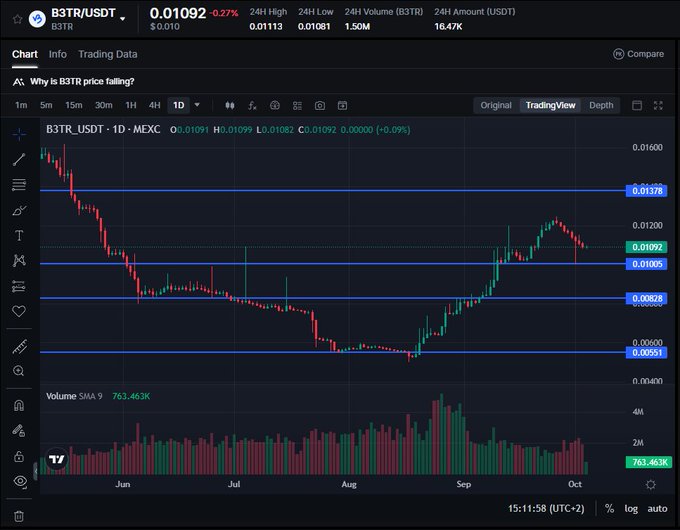Click the 15:11:58 (UTC+2) timezone selector

[x=546, y=508]
